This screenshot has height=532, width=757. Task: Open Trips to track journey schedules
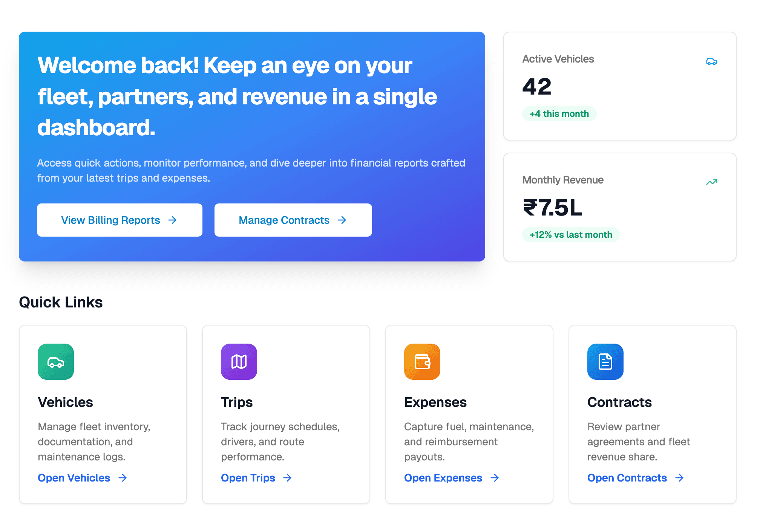[x=248, y=478]
